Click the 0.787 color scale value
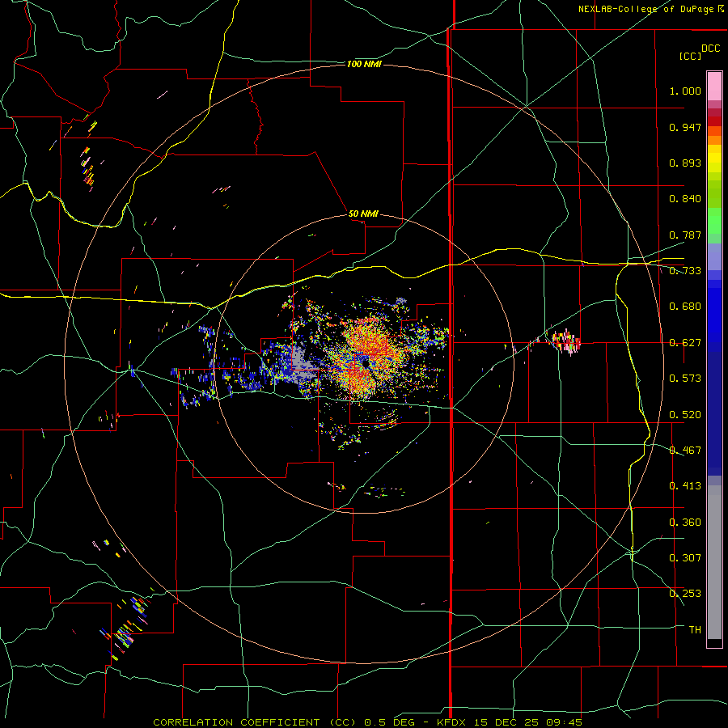Image resolution: width=728 pixels, height=728 pixels. (x=685, y=235)
